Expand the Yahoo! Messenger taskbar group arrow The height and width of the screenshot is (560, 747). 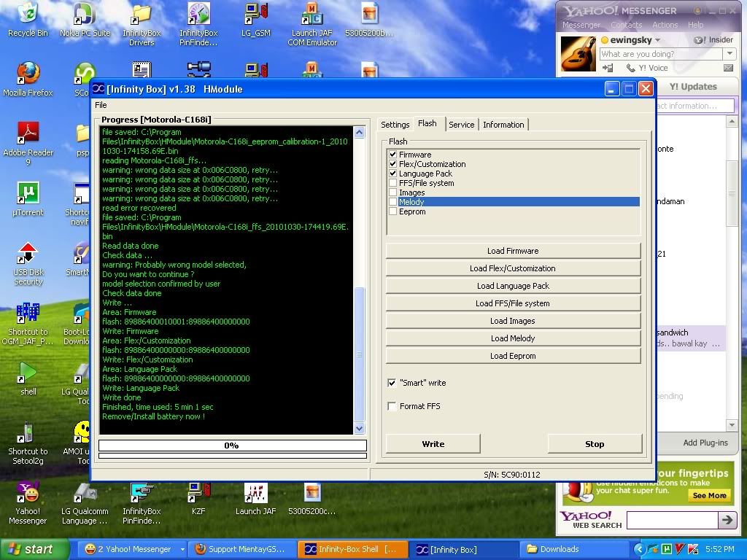(x=182, y=549)
